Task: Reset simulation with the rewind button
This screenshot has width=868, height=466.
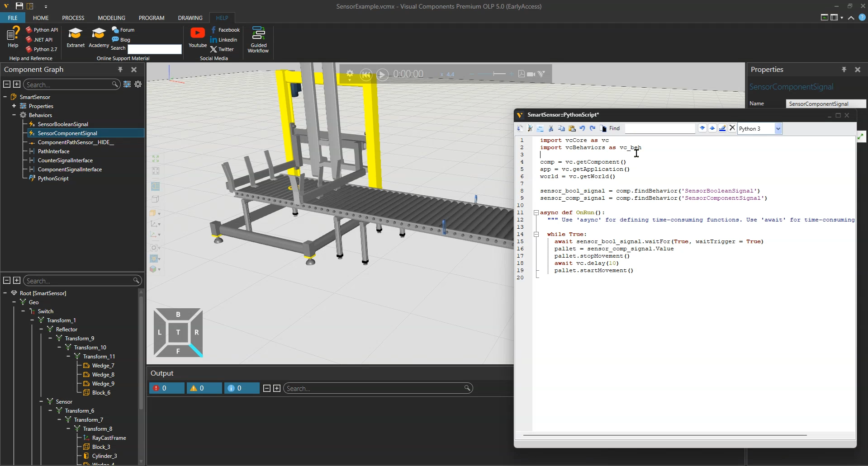Action: pyautogui.click(x=366, y=75)
